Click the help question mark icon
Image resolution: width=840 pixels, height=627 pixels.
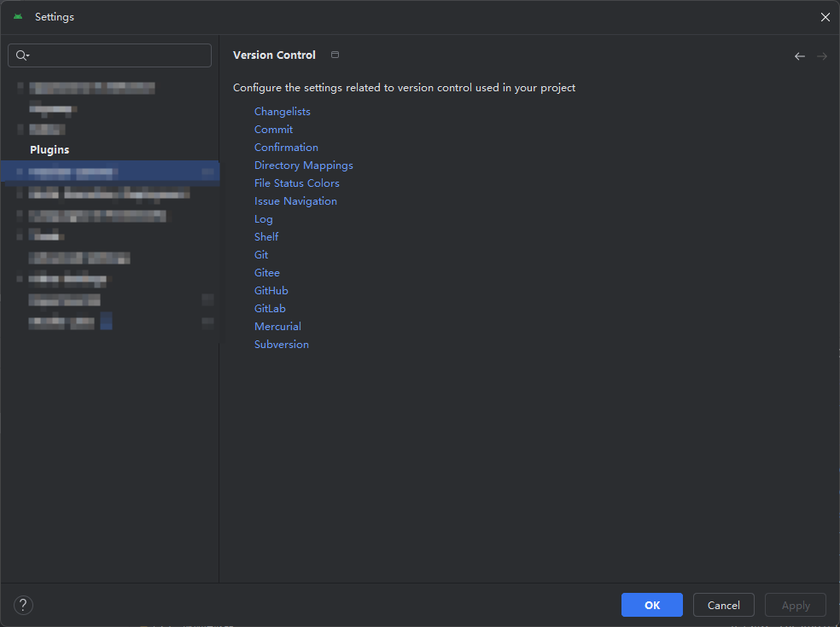[x=23, y=605]
